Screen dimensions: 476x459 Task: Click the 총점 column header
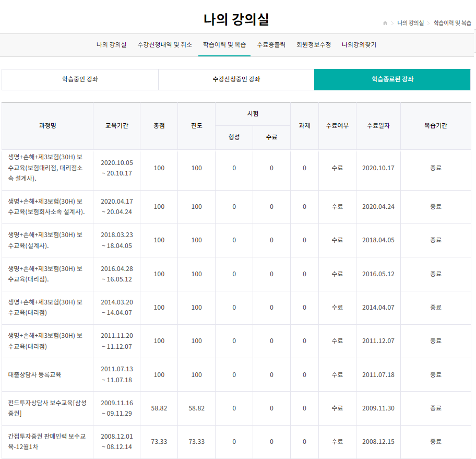point(159,125)
